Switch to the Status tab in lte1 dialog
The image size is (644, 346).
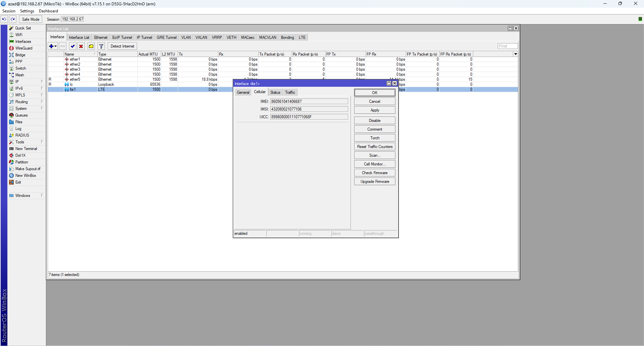click(275, 92)
